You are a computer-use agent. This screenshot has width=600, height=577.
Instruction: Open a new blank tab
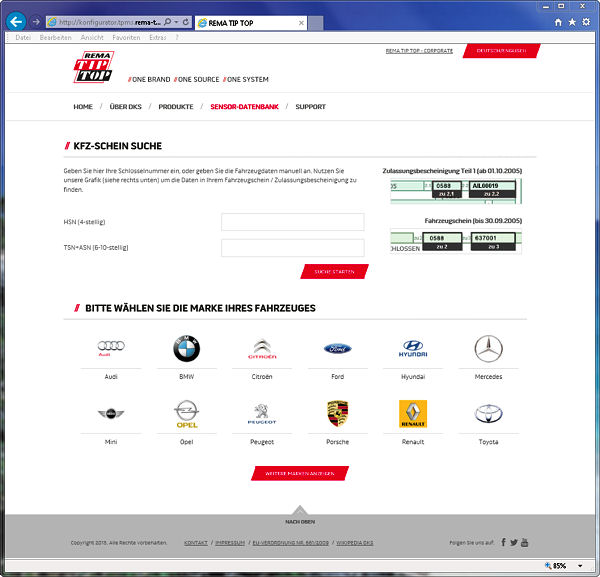pos(316,23)
